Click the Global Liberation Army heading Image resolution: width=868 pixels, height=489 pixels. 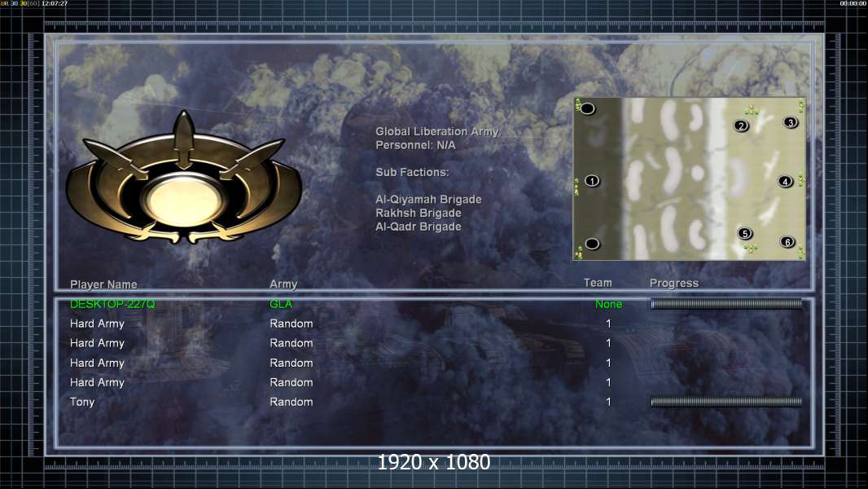tap(438, 131)
